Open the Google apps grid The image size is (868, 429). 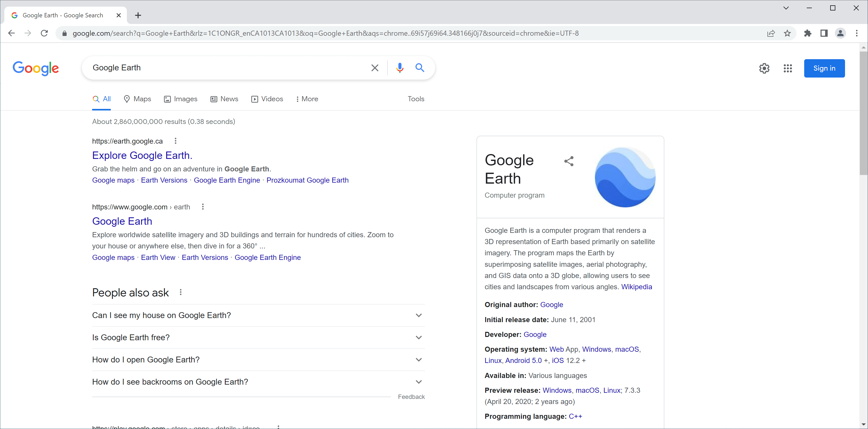[787, 69]
